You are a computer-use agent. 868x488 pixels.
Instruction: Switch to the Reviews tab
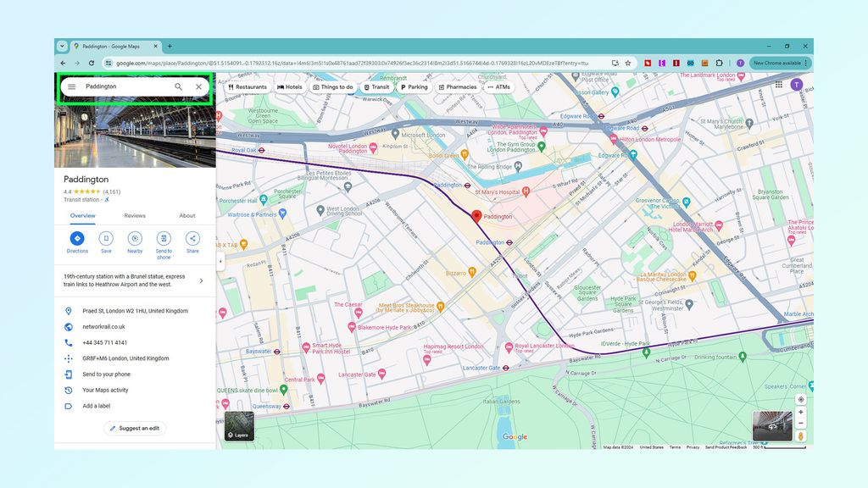(x=134, y=215)
